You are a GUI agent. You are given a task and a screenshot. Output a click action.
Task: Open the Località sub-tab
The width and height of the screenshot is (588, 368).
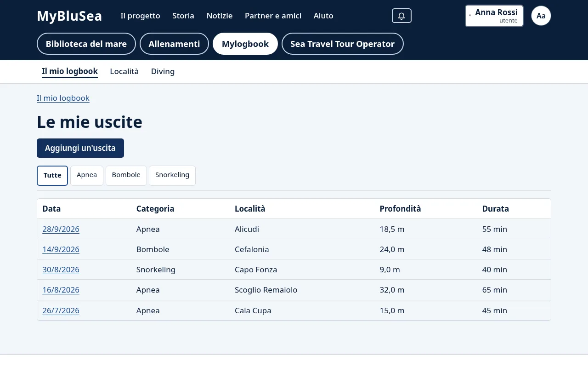124,71
